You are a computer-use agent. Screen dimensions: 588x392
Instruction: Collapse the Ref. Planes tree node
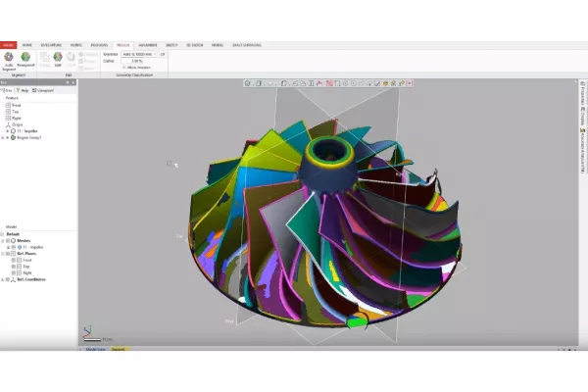4,253
